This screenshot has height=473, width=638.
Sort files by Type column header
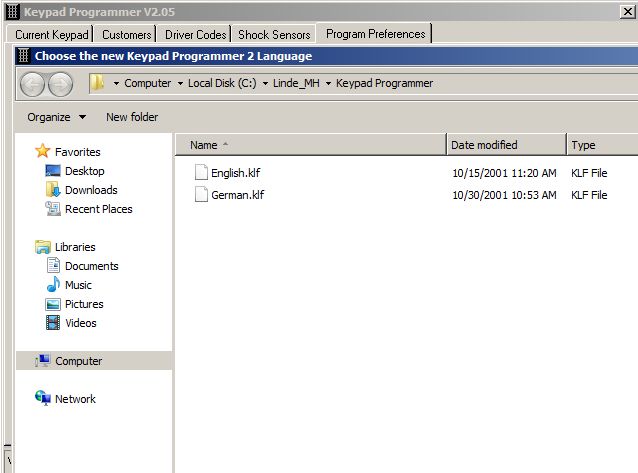coord(602,145)
